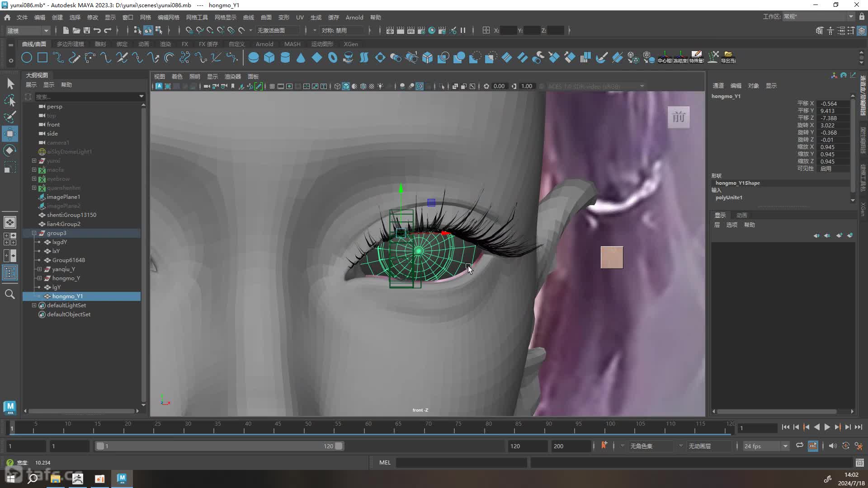
Task: Open the 建模 menu set dropdown
Action: click(x=28, y=30)
